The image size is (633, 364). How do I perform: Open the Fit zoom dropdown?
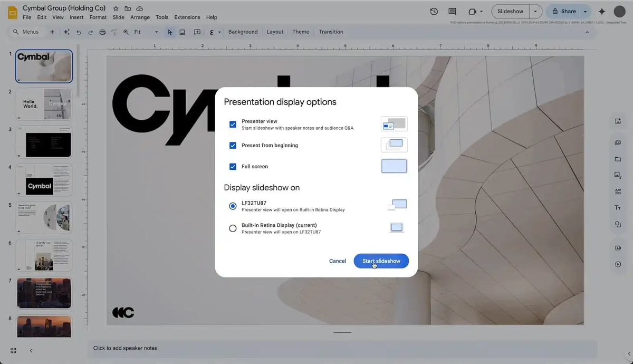point(145,32)
